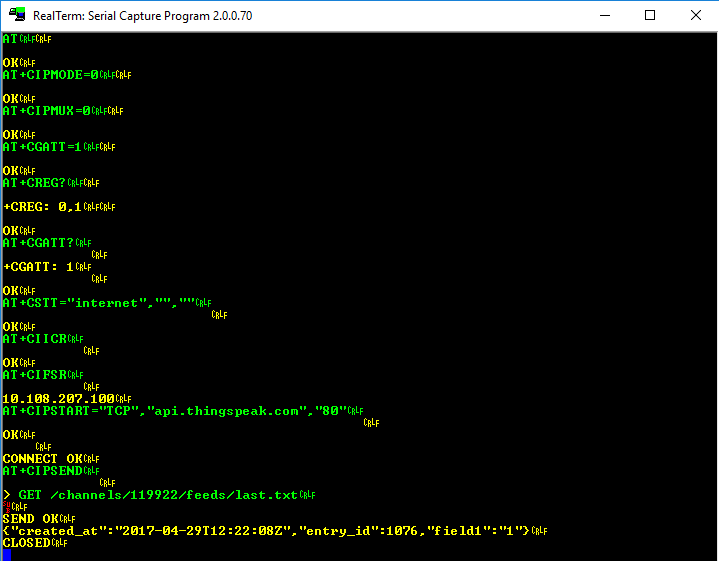Minimize the RealTerm window

[x=603, y=15]
